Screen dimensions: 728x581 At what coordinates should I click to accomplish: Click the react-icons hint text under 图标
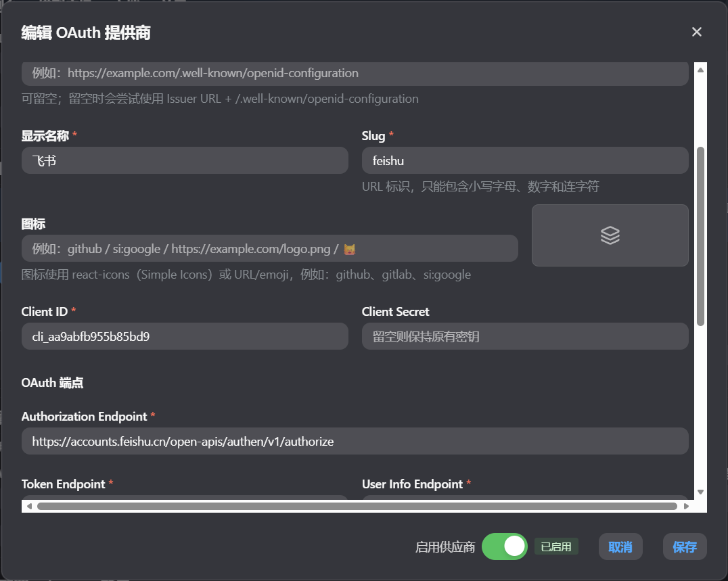coord(246,275)
